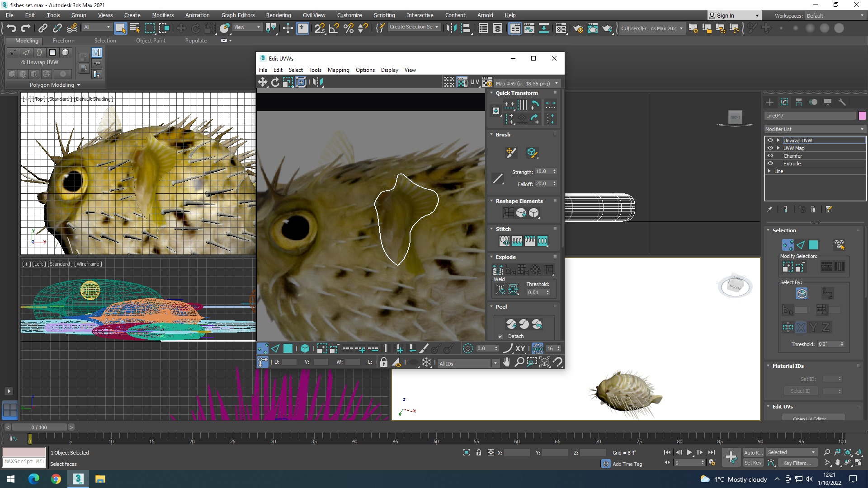Click Add Time Tag

627,464
